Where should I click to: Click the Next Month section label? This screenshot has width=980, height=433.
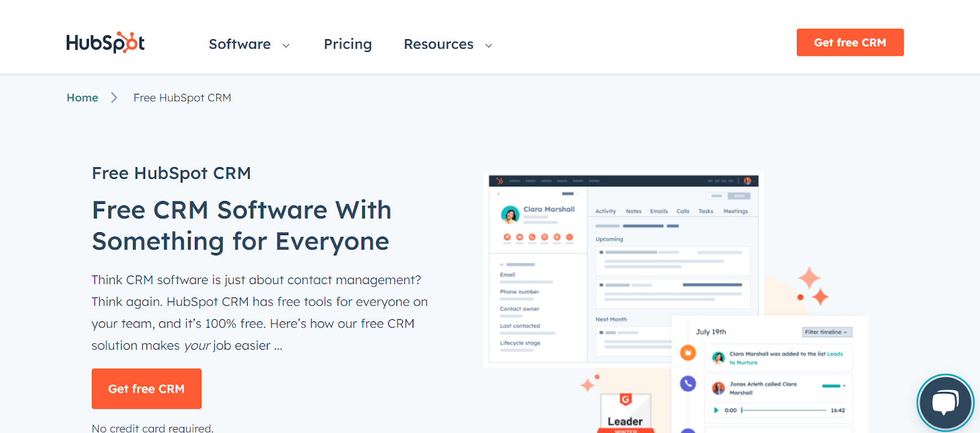point(611,320)
